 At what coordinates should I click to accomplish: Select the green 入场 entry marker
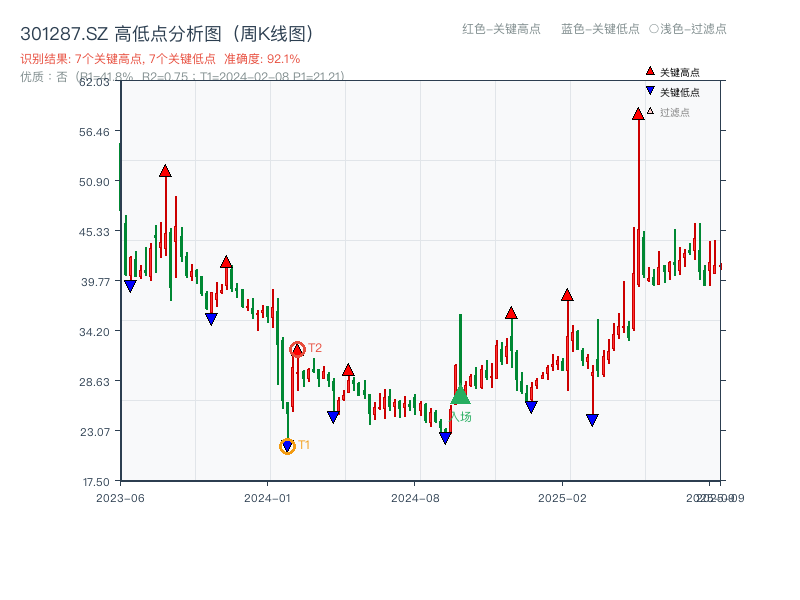(x=460, y=397)
